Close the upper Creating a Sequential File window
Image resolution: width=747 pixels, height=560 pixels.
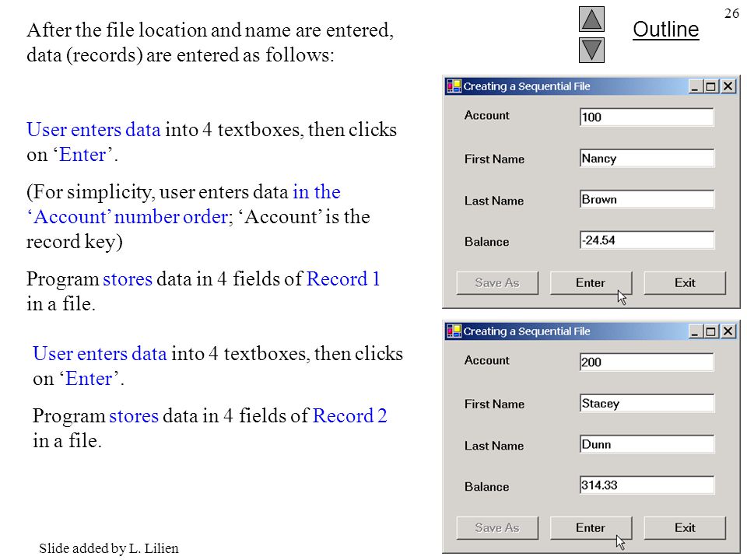[728, 86]
